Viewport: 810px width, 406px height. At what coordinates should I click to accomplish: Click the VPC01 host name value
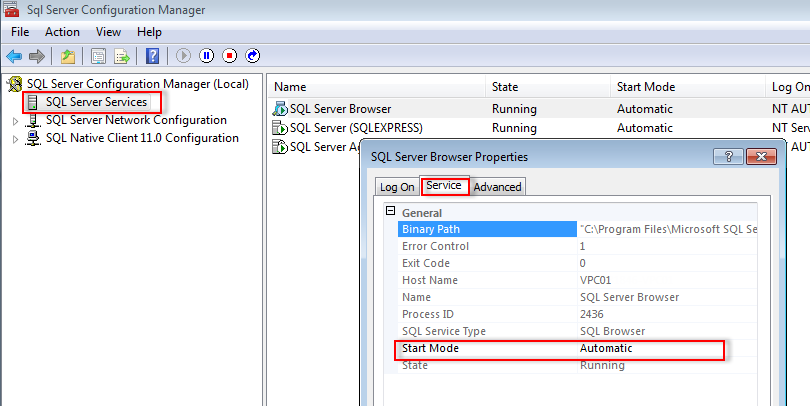[x=596, y=280]
